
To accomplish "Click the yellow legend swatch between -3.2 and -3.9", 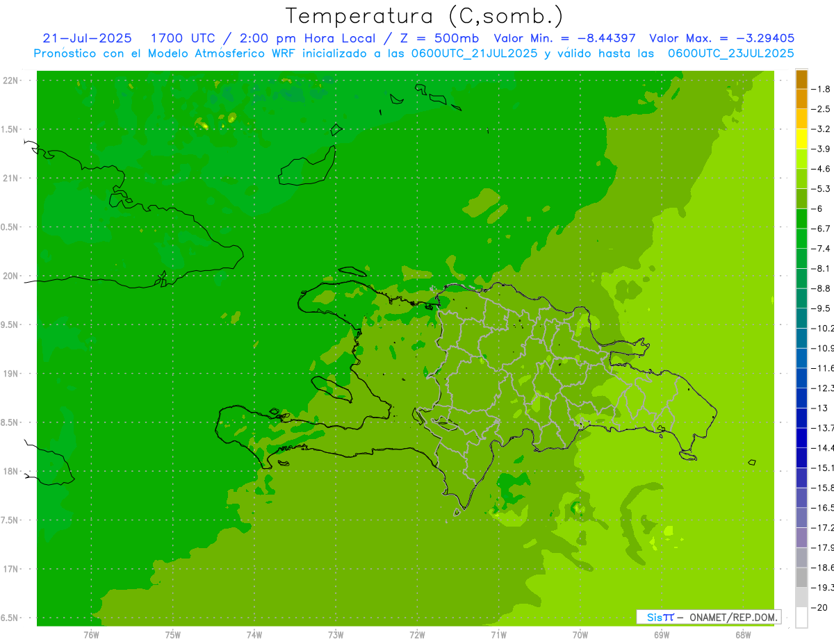I will point(801,139).
